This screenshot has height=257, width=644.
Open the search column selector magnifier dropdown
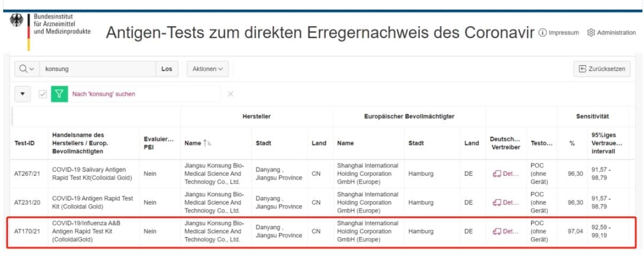pyautogui.click(x=27, y=69)
